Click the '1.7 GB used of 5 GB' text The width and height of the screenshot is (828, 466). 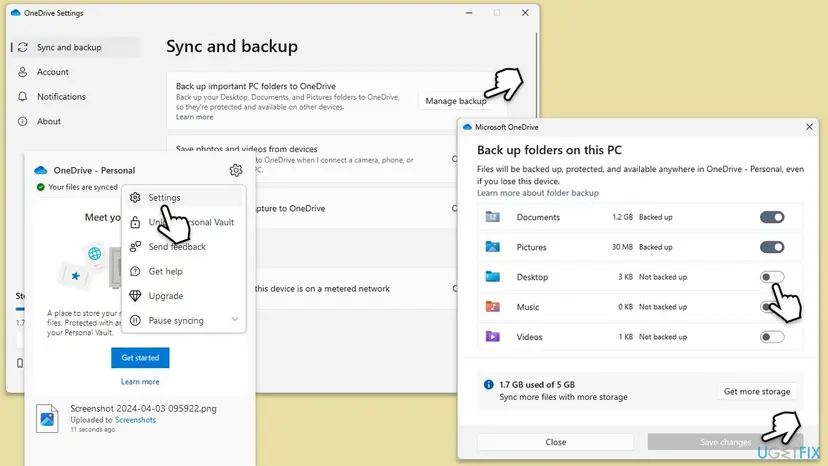click(x=537, y=385)
